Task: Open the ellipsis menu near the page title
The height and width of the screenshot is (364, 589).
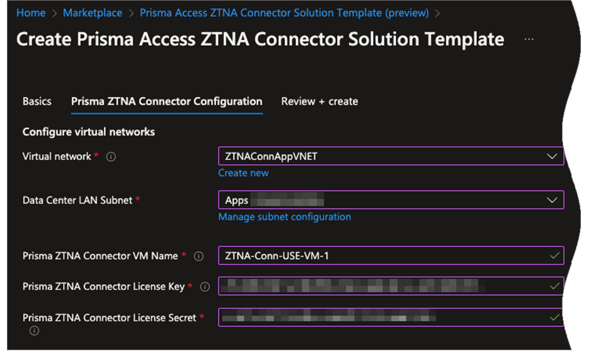Action: (x=529, y=39)
